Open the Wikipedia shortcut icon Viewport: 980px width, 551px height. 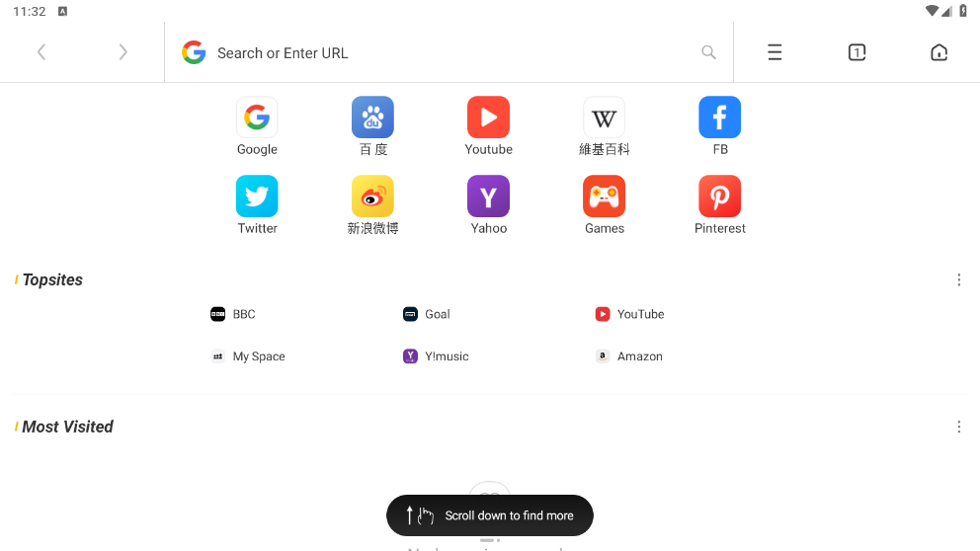(x=604, y=118)
